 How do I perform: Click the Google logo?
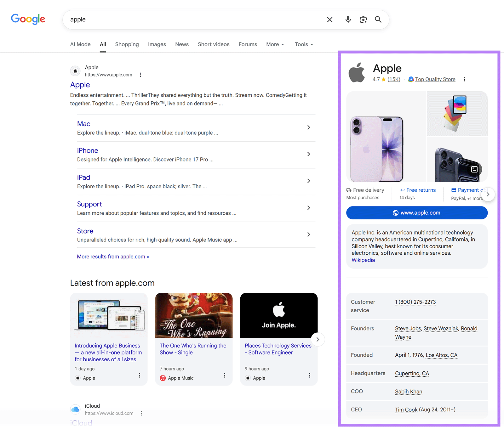coord(28,19)
